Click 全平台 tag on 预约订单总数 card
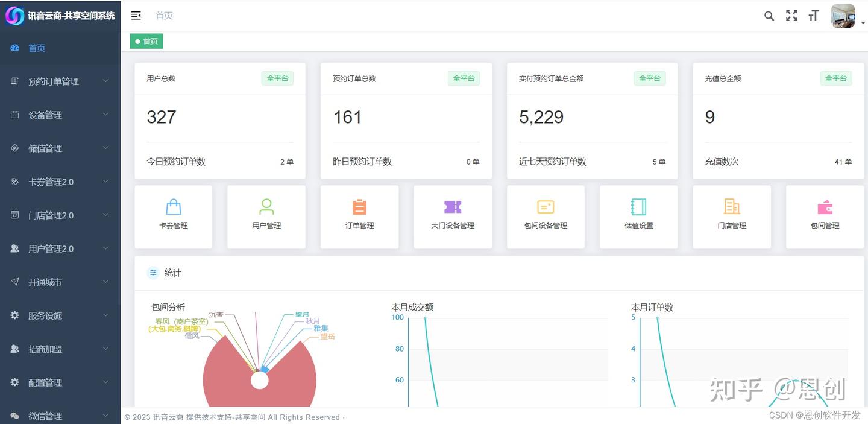The image size is (868, 424). pos(464,78)
